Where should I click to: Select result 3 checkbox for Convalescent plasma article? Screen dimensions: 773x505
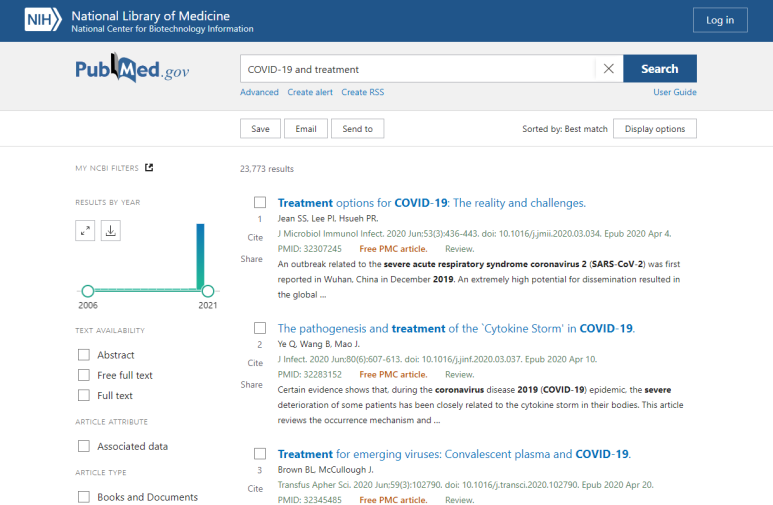[260, 453]
